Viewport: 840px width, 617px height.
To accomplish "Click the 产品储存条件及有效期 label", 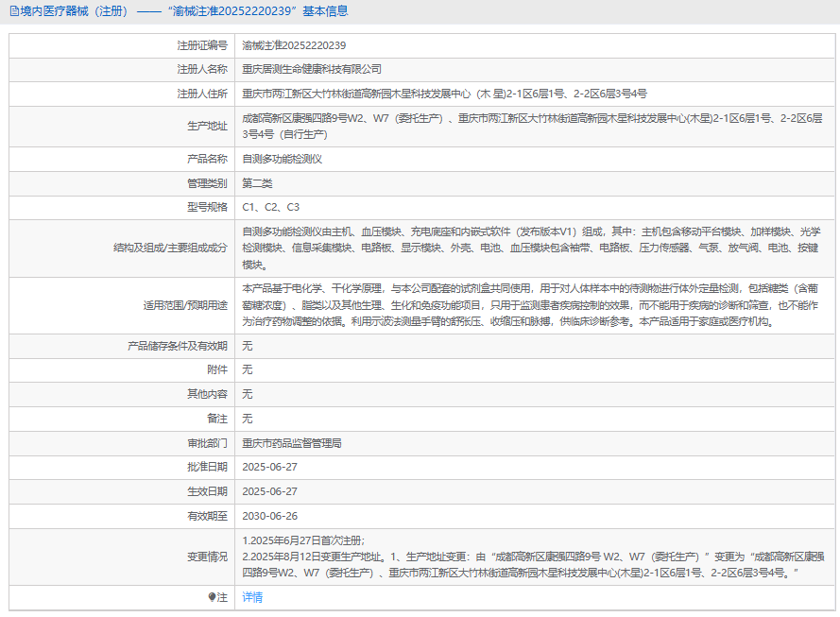I will click(178, 346).
